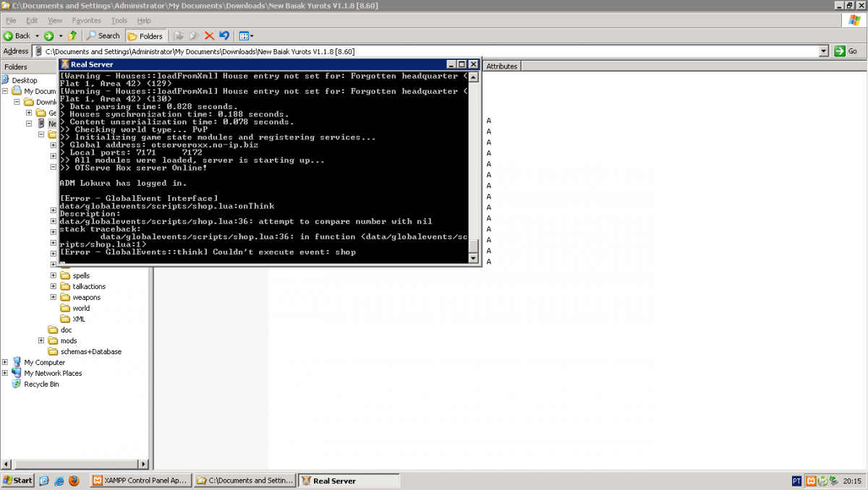Open the Tools menu
Viewport: 868px width, 490px height.
(x=119, y=20)
